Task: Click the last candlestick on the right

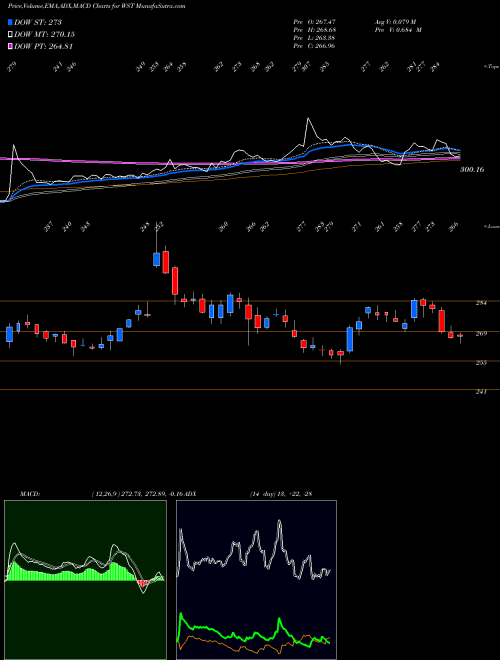Action: click(x=460, y=335)
